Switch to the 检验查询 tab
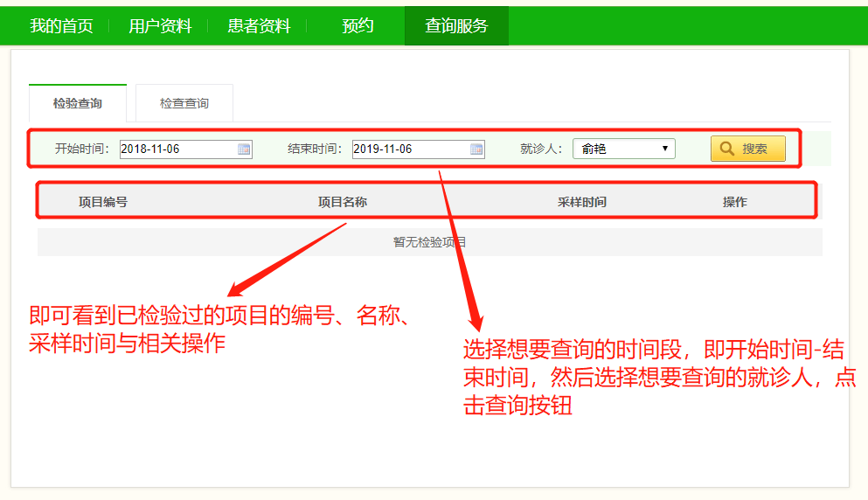The width and height of the screenshot is (868, 500). pos(78,103)
